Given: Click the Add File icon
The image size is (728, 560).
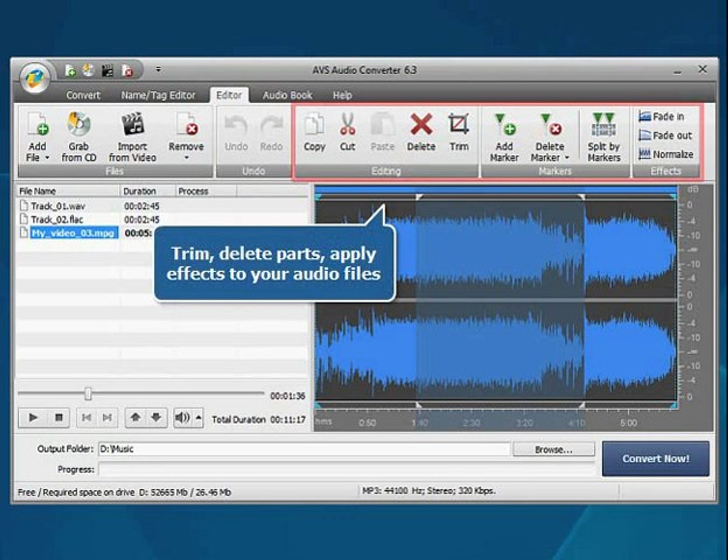Looking at the screenshot, I should coord(38,124).
